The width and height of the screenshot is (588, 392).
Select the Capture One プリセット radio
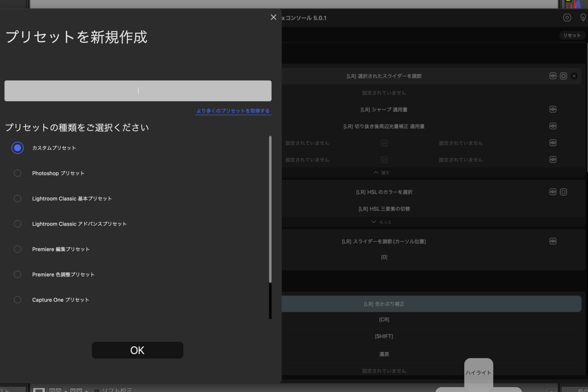(17, 300)
